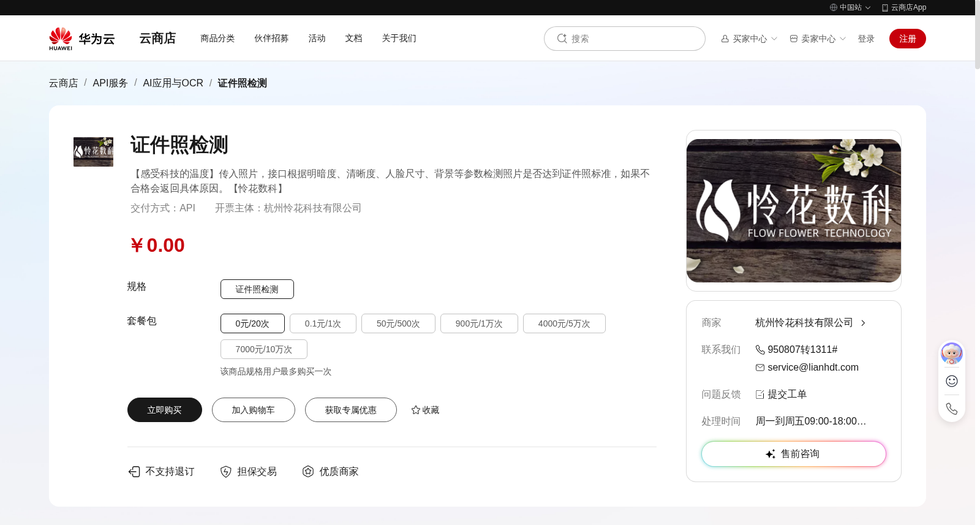Click the 提交工单 edit icon
Image resolution: width=980 pixels, height=525 pixels.
tap(760, 395)
